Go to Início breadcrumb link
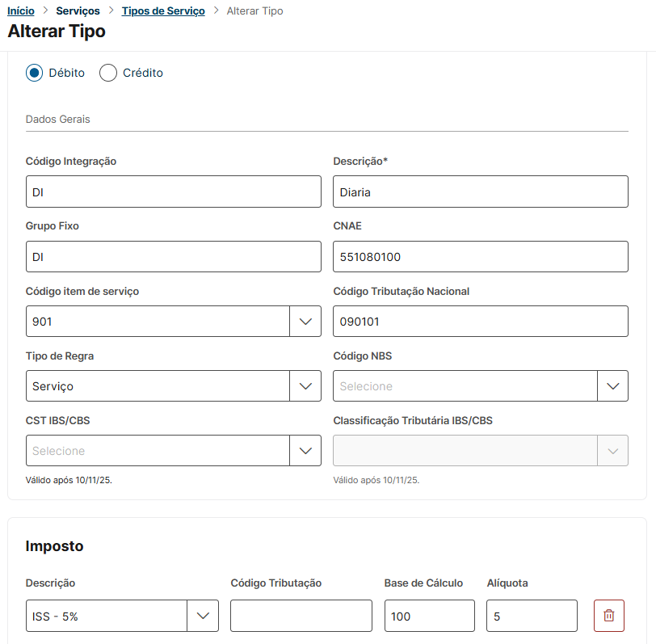Screen dimensions: 656x644 tap(21, 11)
